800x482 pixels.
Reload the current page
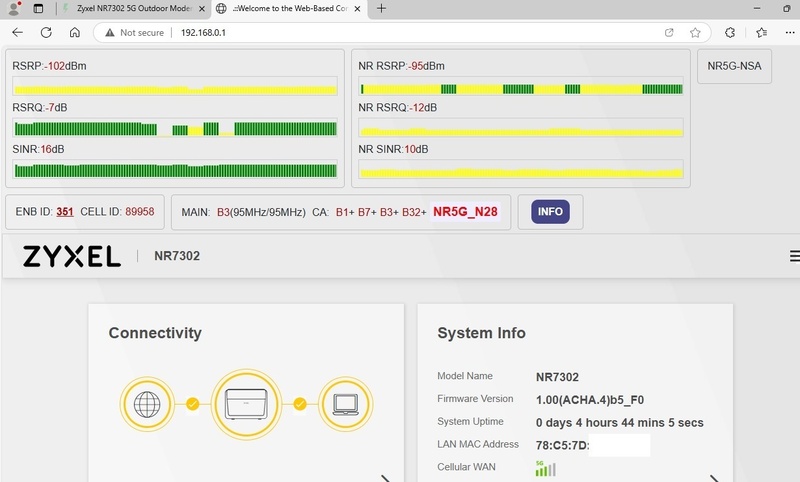tap(46, 33)
